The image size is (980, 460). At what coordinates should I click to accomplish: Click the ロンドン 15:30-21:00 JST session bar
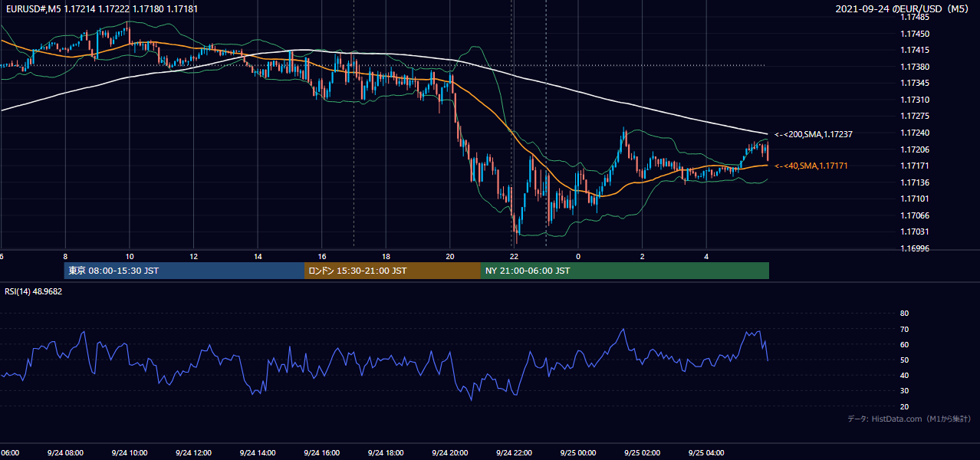pos(393,271)
